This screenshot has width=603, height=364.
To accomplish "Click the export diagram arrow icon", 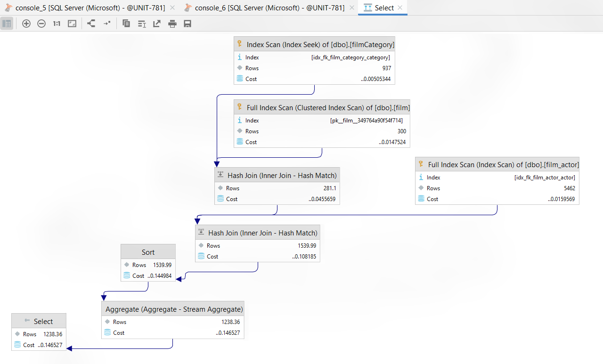I will (x=157, y=24).
